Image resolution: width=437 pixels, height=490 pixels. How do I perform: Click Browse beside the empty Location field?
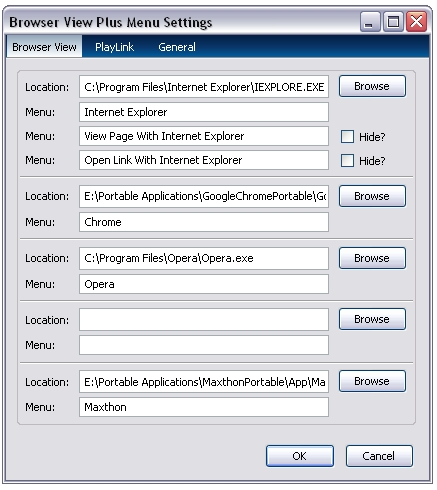(372, 319)
